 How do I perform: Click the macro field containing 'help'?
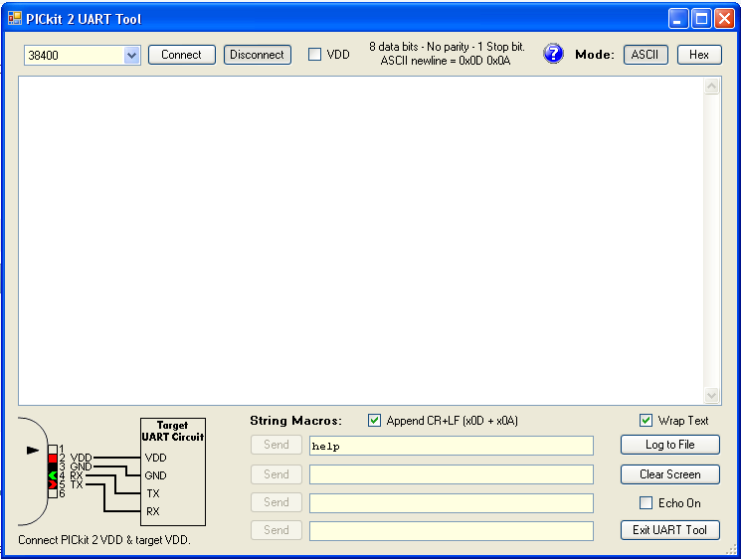pos(451,447)
